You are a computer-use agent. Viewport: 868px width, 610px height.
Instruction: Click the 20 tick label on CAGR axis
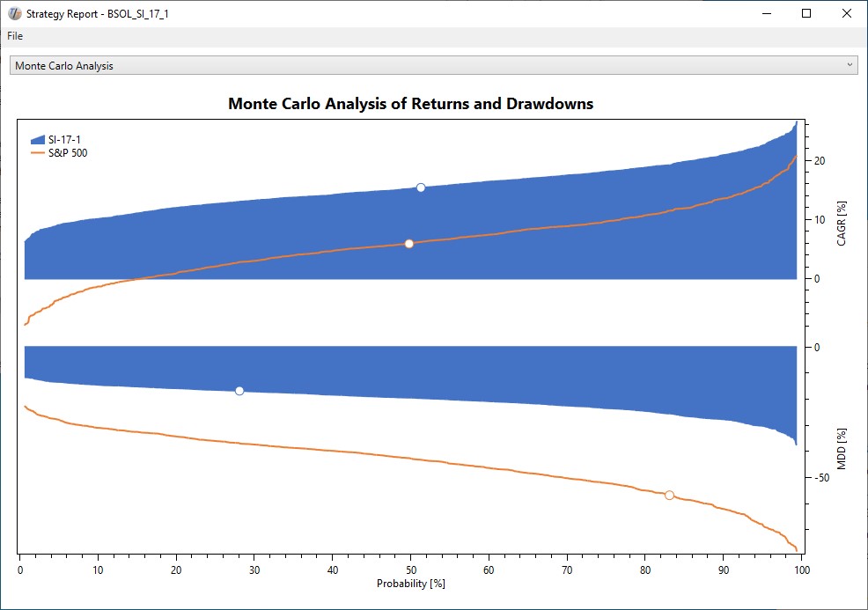point(820,161)
